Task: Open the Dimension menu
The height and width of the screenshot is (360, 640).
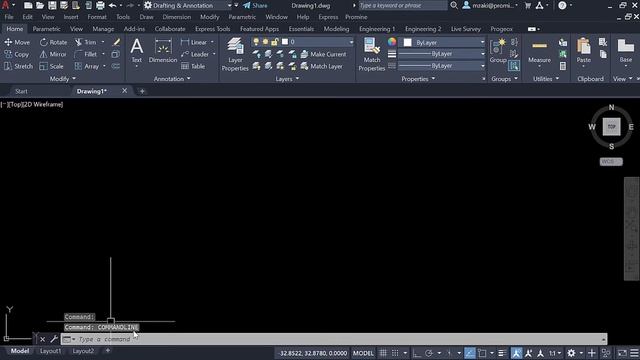Action: point(176,17)
